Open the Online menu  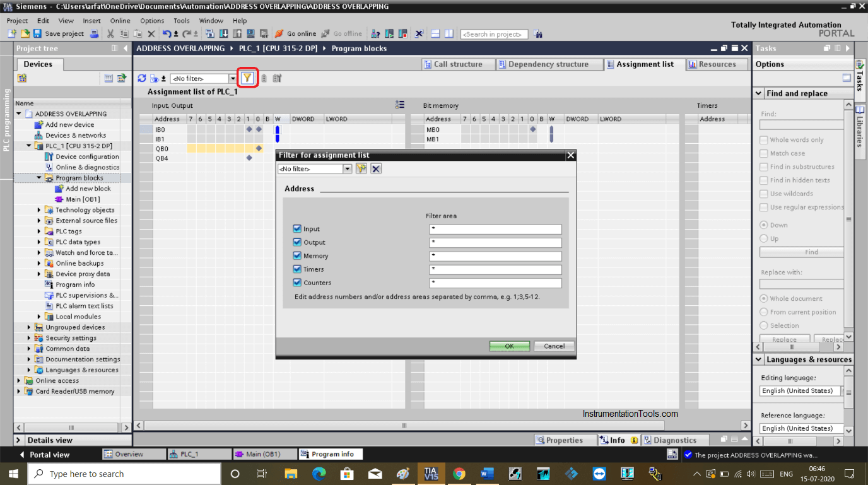120,21
